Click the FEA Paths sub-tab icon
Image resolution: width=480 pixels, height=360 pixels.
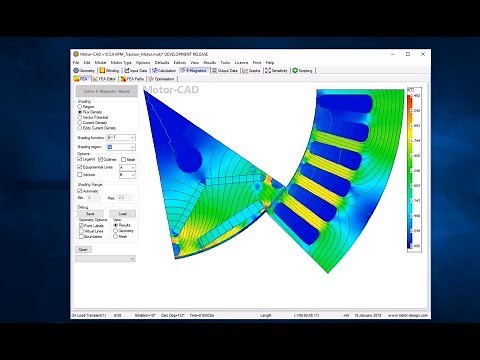pos(123,79)
